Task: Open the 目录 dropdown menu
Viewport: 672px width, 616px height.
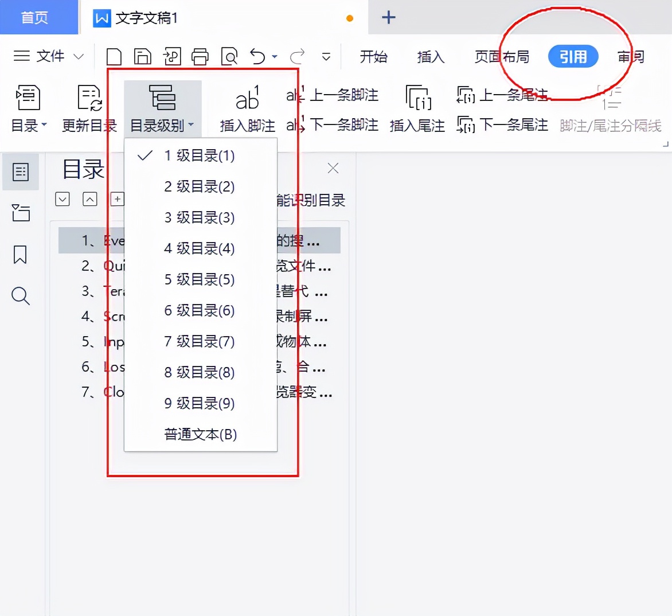Action: pyautogui.click(x=29, y=109)
